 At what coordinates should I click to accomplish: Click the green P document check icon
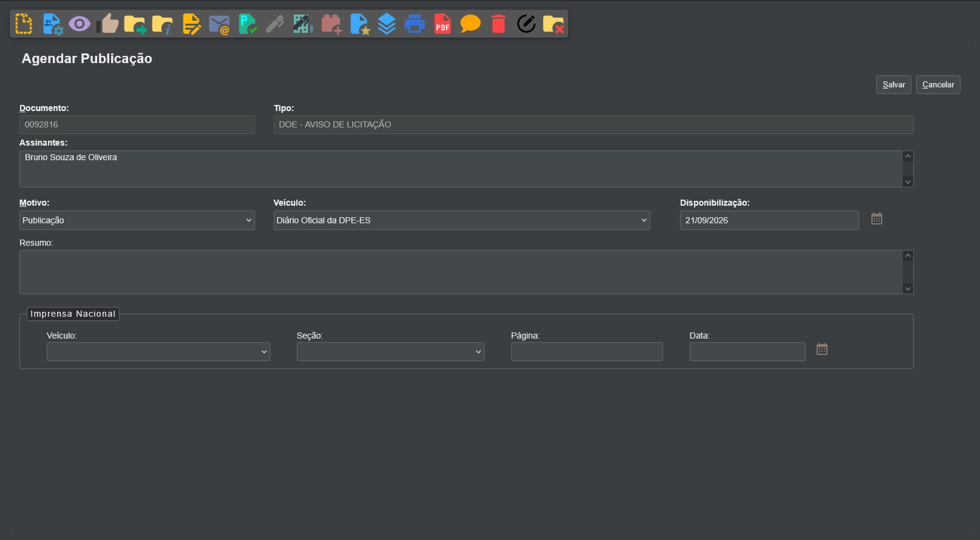click(247, 24)
